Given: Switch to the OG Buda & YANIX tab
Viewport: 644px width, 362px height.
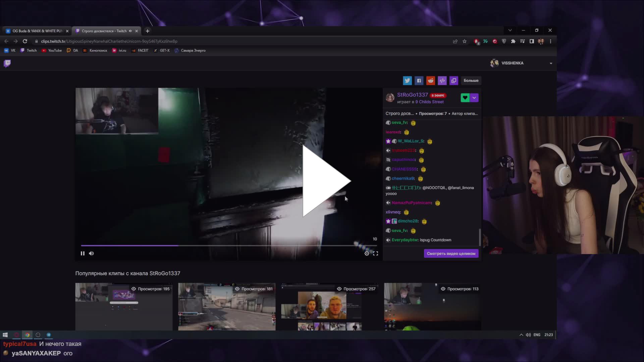Looking at the screenshot, I should click(36, 31).
